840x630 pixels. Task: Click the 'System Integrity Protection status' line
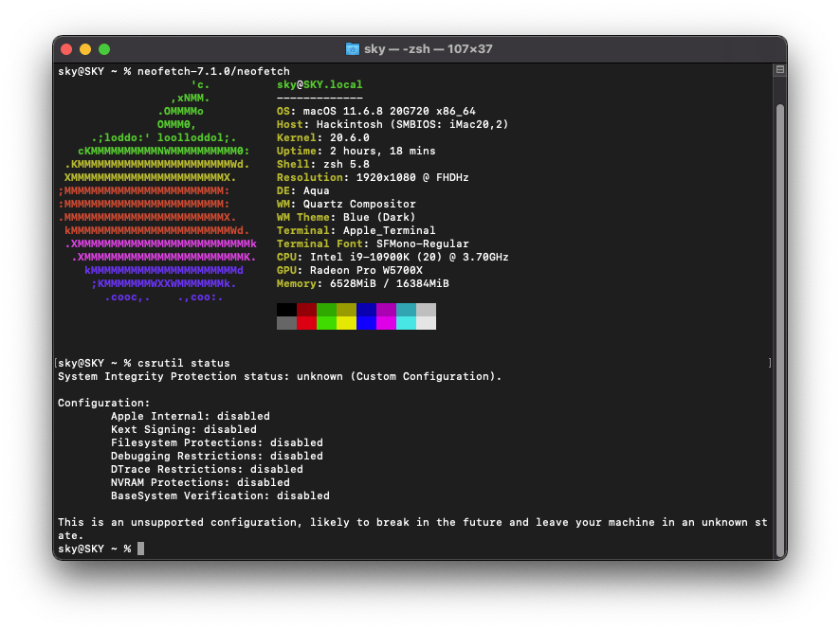tap(280, 376)
